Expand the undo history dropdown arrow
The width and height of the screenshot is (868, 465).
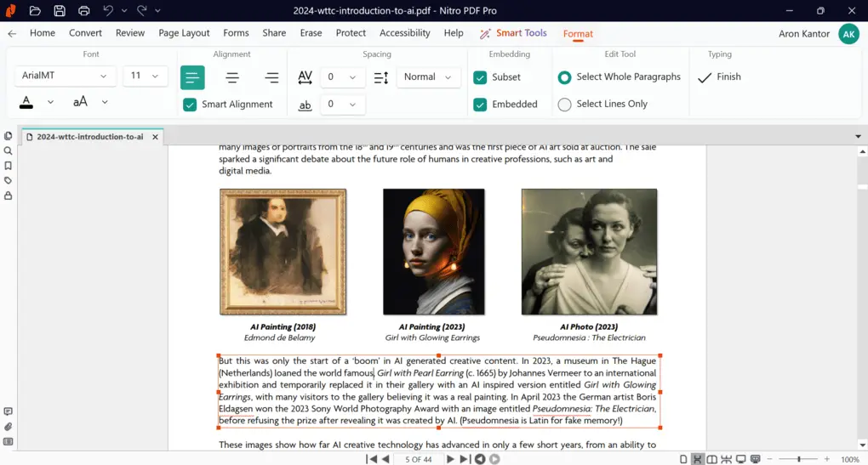[x=124, y=10]
